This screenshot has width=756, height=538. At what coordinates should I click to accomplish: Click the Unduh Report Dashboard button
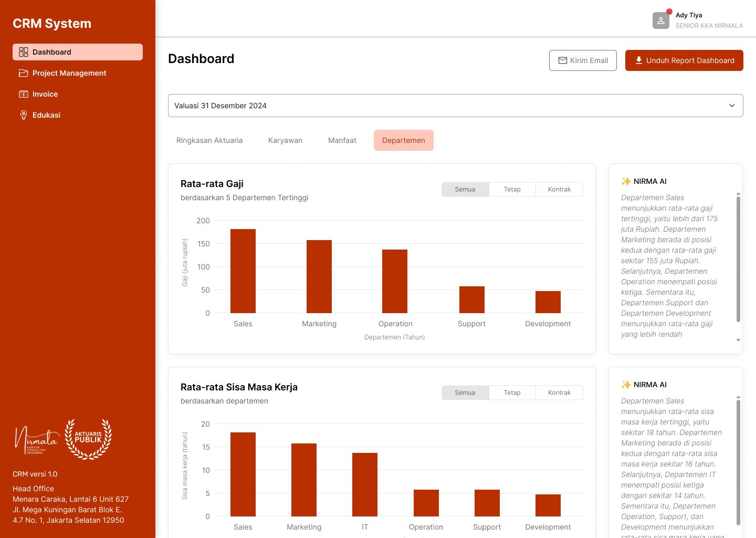[x=684, y=60]
